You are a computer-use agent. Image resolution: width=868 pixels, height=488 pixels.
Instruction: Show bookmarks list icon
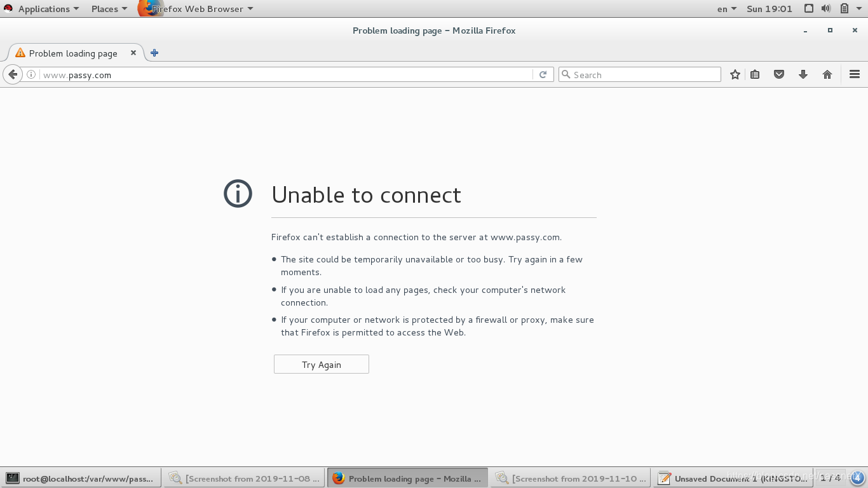[x=755, y=74]
